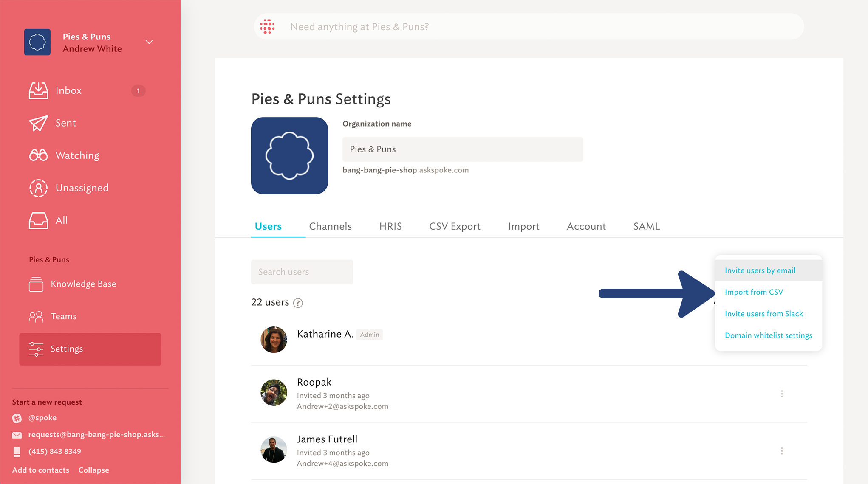868x484 pixels.
Task: Open Sent paper plane icon
Action: coord(38,123)
